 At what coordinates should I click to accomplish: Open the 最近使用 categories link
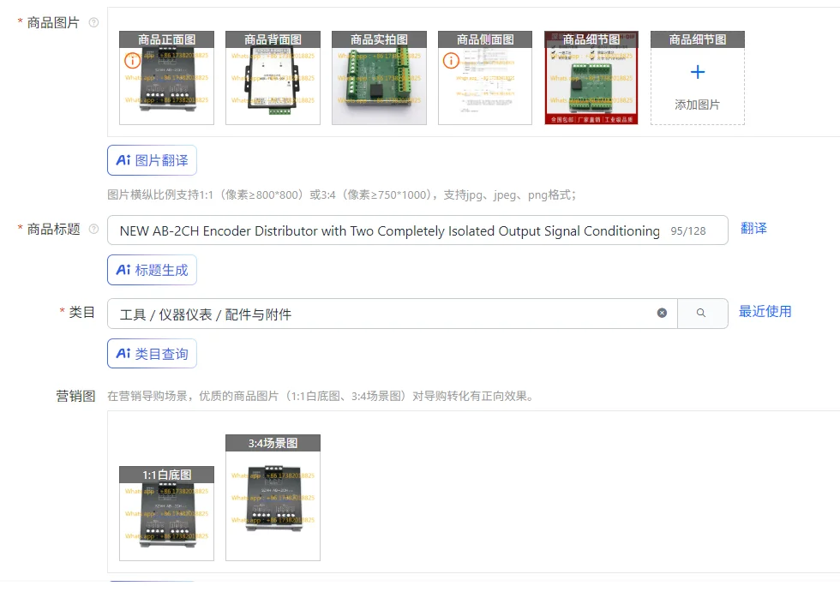pyautogui.click(x=765, y=311)
